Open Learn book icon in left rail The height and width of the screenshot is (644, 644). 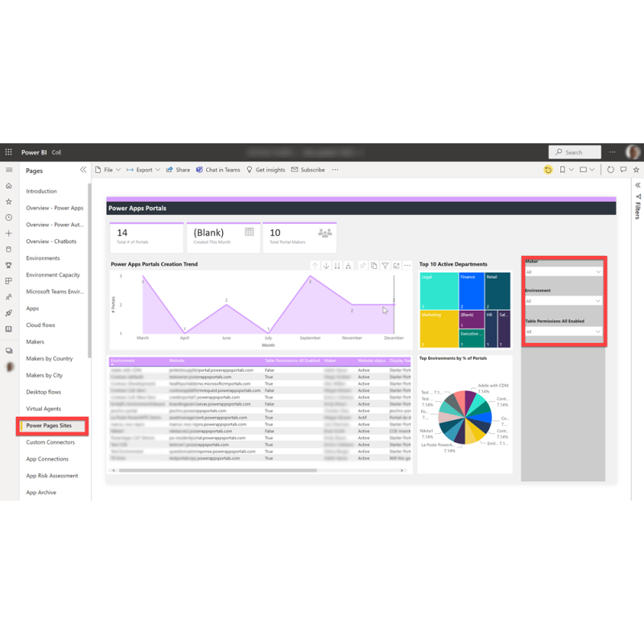coord(9,329)
